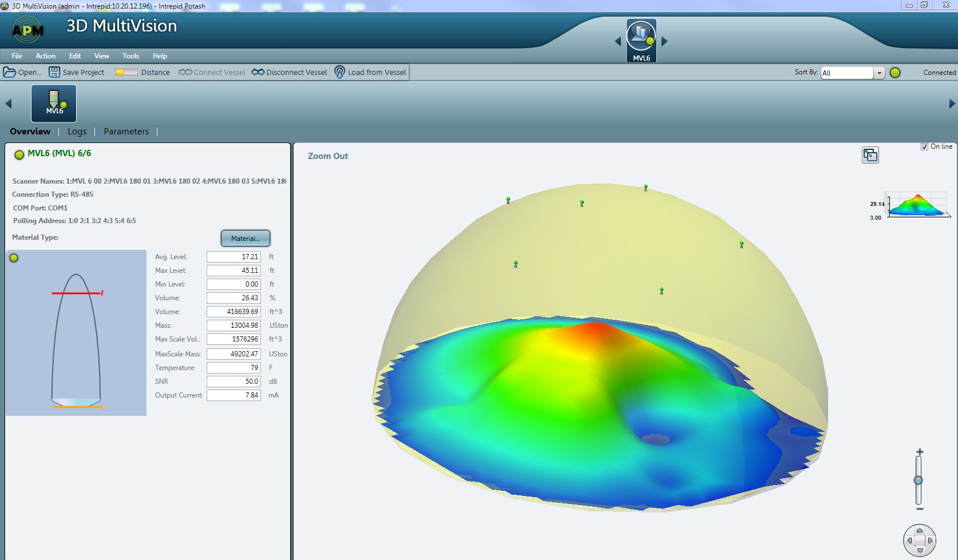Click Disconnect Vessel in toolbar
This screenshot has width=958, height=560.
coord(290,72)
